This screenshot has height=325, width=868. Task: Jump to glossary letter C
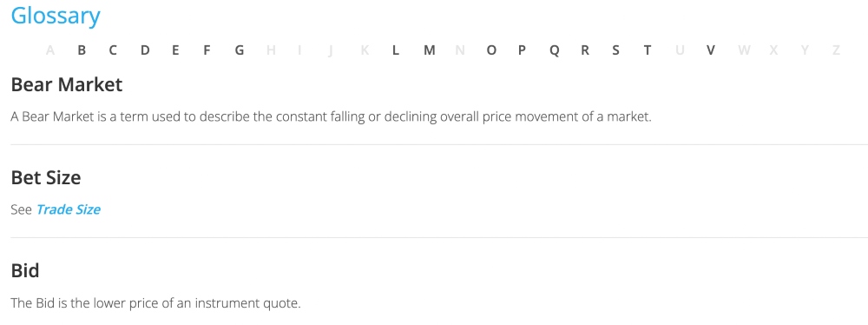tap(113, 50)
